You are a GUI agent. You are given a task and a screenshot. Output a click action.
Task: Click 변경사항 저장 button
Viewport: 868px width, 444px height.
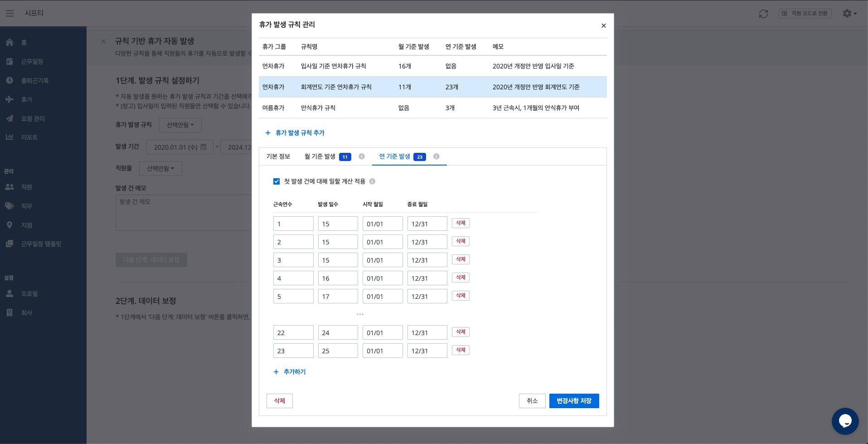coord(574,401)
